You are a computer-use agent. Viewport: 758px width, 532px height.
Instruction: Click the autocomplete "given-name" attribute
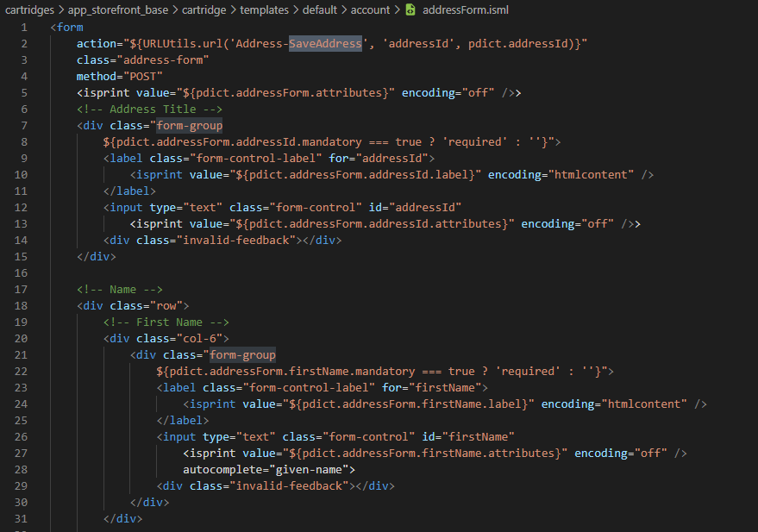266,470
